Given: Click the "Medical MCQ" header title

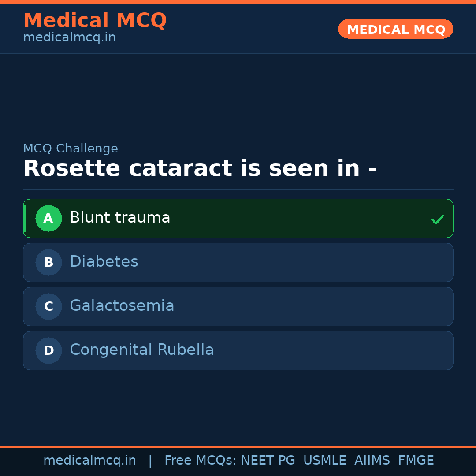Looking at the screenshot, I should tap(95, 21).
